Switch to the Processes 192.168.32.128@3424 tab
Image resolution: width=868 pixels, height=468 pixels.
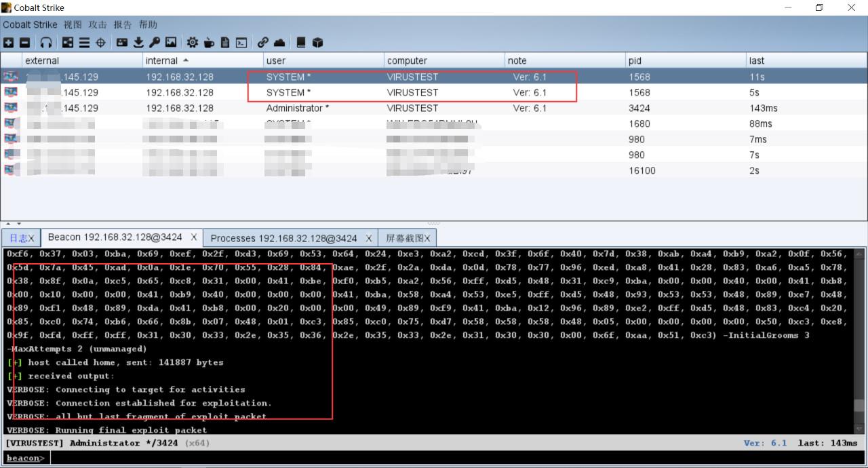[290, 238]
